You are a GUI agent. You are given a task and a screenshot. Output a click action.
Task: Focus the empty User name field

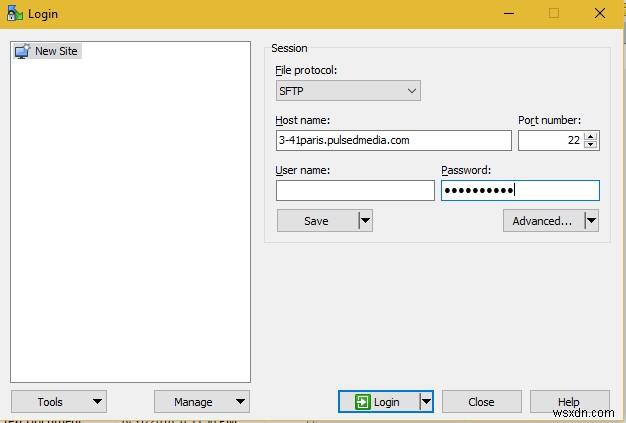(x=355, y=190)
